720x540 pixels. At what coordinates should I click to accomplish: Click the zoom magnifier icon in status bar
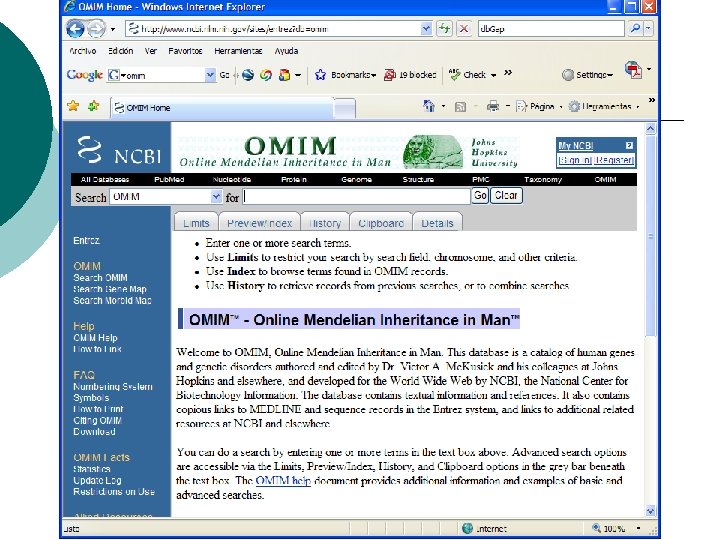pos(596,528)
